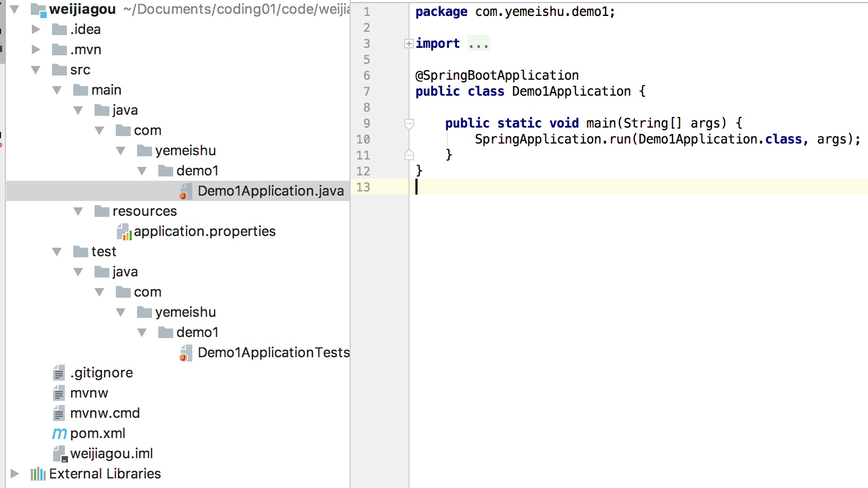
Task: Click line number 7 in gutter
Action: tap(367, 91)
